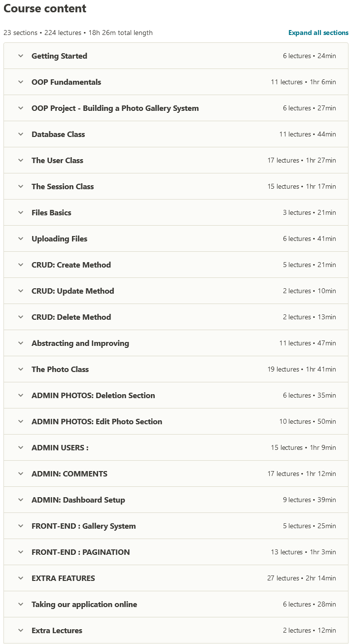This screenshot has width=350, height=644.
Task: Expand The Session Class chevron
Action: pos(21,187)
